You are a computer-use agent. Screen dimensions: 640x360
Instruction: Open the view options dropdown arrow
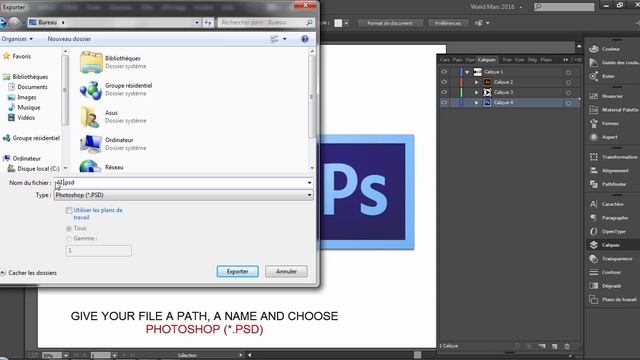[284, 39]
